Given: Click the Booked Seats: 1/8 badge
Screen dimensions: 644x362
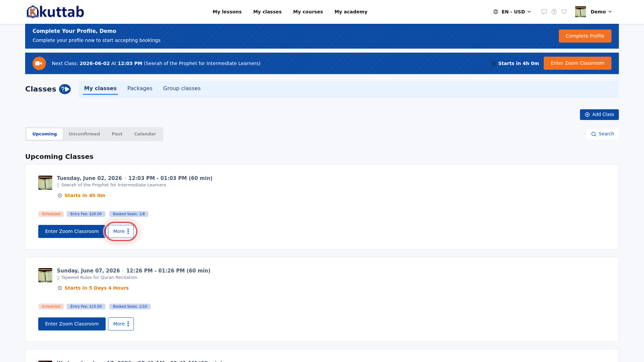Looking at the screenshot, I should tap(129, 214).
